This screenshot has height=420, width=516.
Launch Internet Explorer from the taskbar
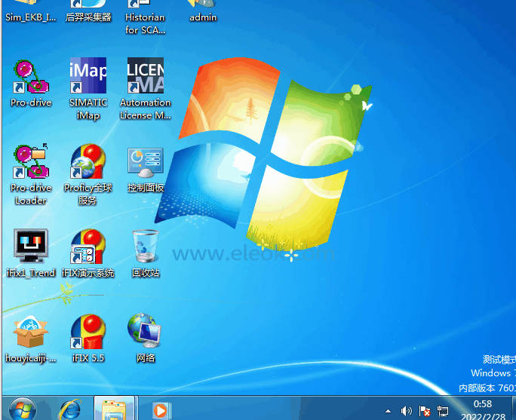click(x=69, y=409)
